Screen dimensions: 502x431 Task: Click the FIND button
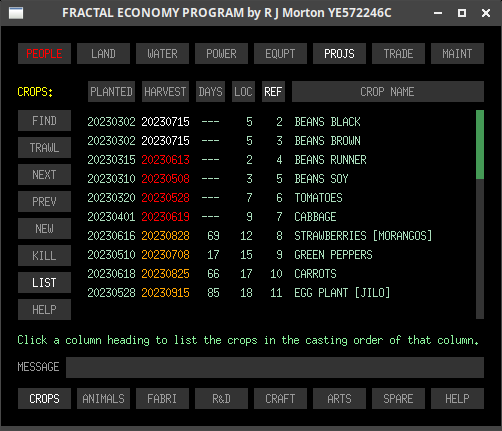44,120
